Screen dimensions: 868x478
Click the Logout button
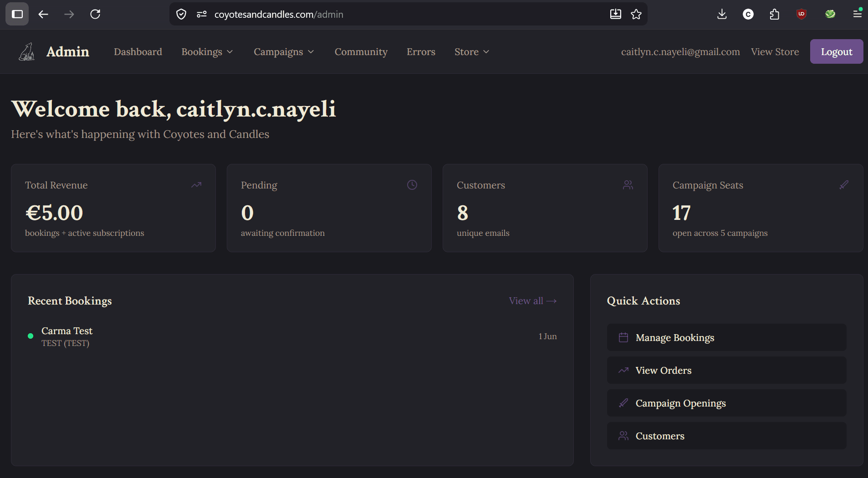(x=837, y=51)
